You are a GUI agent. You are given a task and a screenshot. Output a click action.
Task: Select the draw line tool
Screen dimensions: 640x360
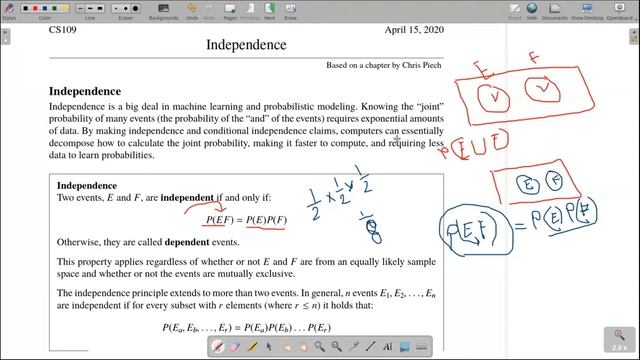371,347
